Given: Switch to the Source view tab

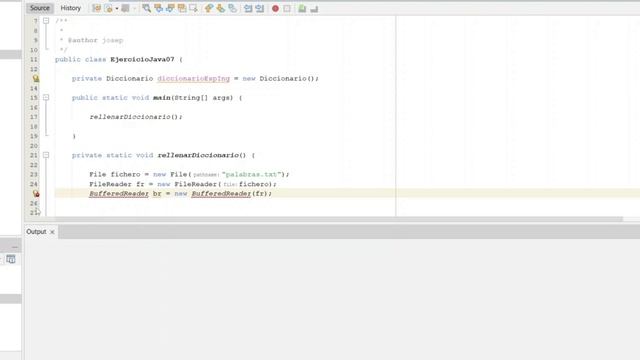Looking at the screenshot, I should [40, 8].
